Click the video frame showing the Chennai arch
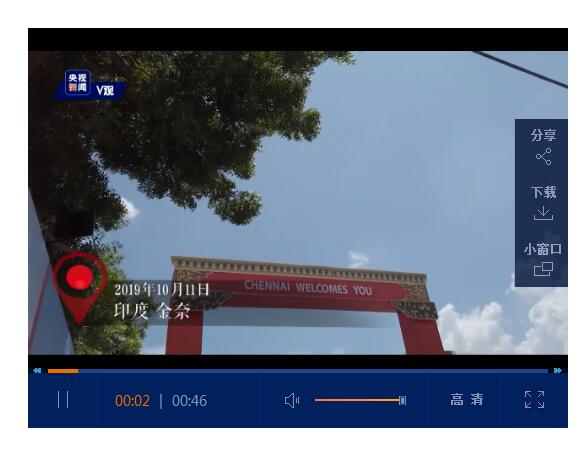Screen dimensions: 587x450 click(298, 203)
